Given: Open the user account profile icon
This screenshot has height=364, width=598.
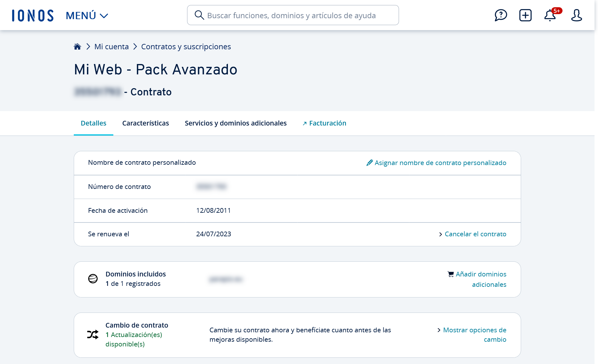Looking at the screenshot, I should [576, 15].
